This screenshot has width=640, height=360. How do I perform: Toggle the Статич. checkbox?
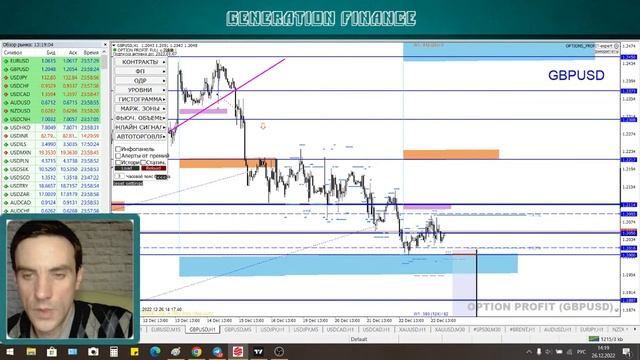click(143, 162)
